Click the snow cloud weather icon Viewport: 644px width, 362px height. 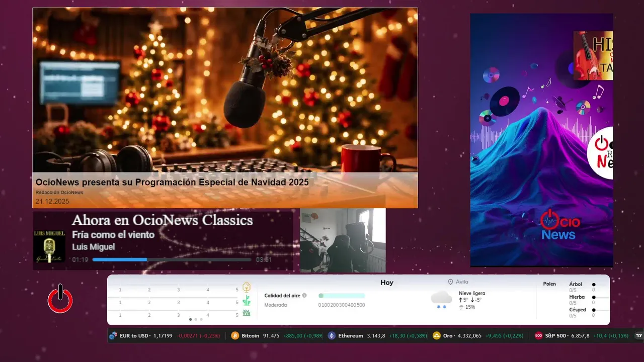[x=441, y=299]
